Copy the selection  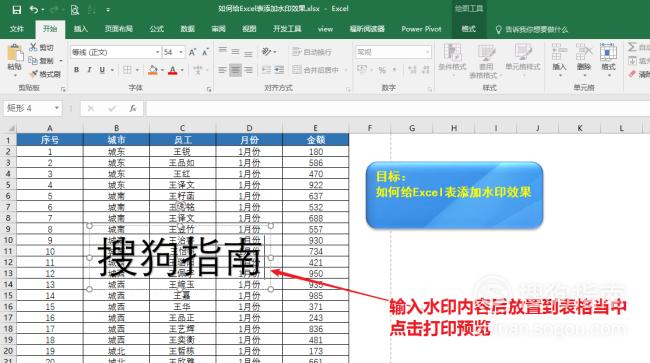(41, 60)
